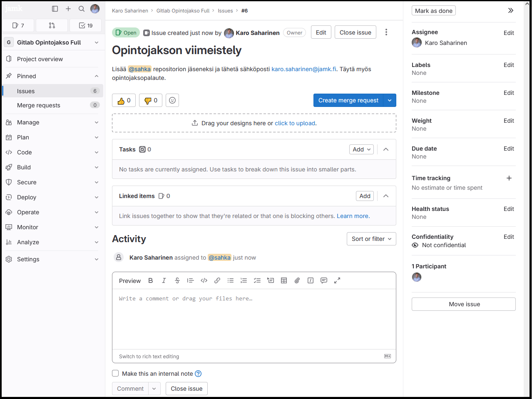This screenshot has height=399, width=532.
Task: Collapse the Tasks section
Action: 386,149
